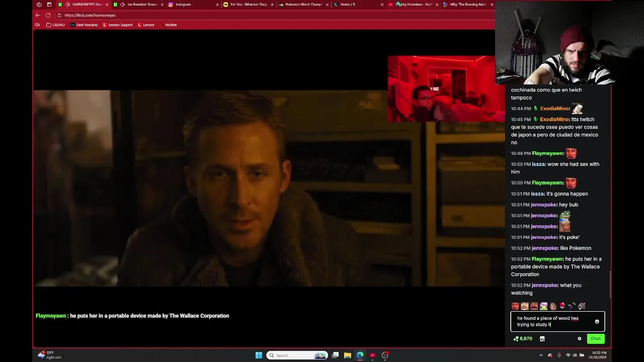
Task: Click Flaymeyawn's on-screen chat overlay text
Action: 132,316
